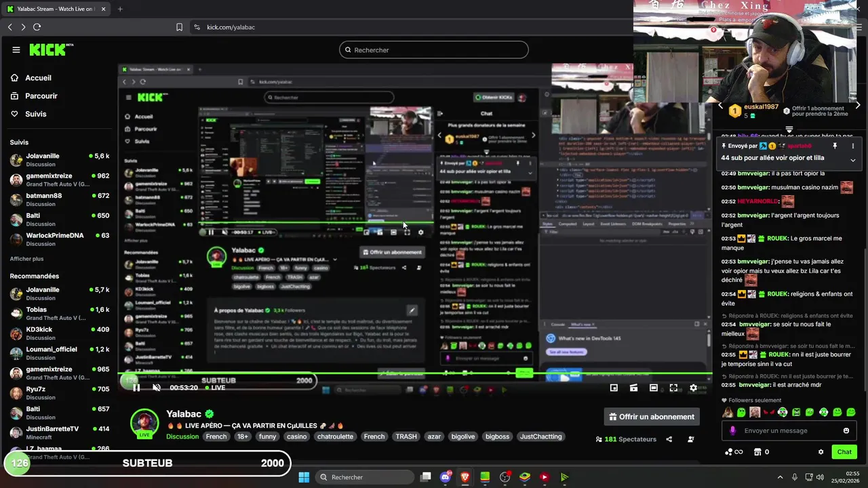Click euskal1987 top gifter name
The width and height of the screenshot is (868, 488).
coord(762,107)
